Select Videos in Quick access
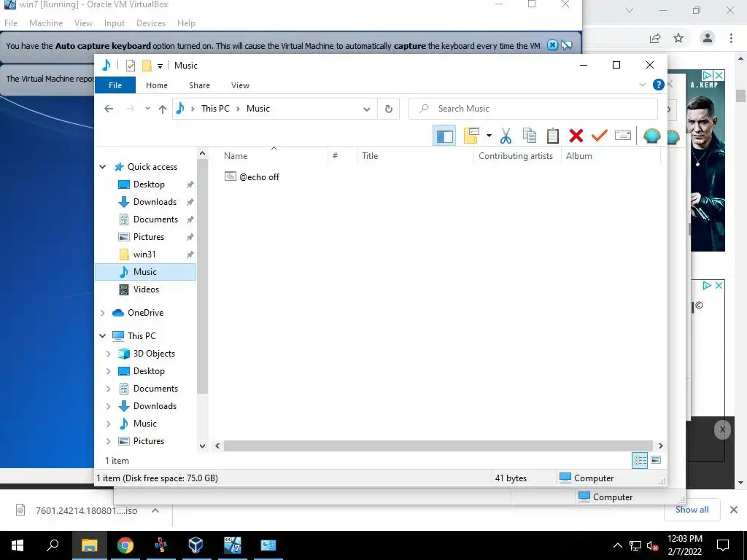This screenshot has width=747, height=560. point(146,289)
